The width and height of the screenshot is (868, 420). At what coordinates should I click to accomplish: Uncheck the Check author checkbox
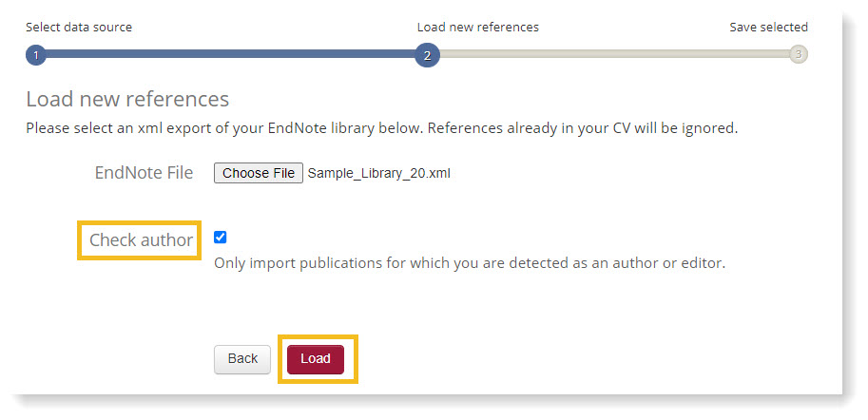click(221, 238)
